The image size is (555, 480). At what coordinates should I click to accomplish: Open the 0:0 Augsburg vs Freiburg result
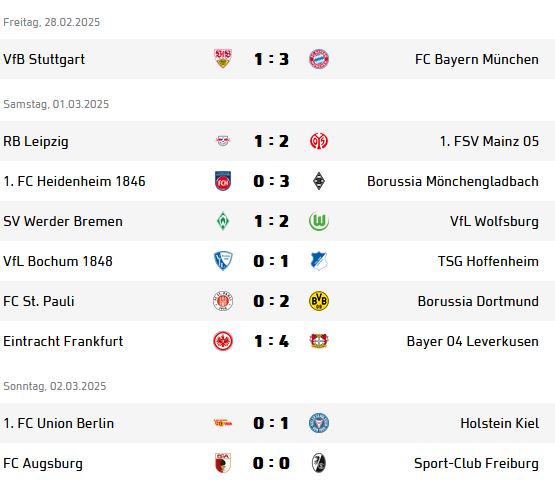271,463
